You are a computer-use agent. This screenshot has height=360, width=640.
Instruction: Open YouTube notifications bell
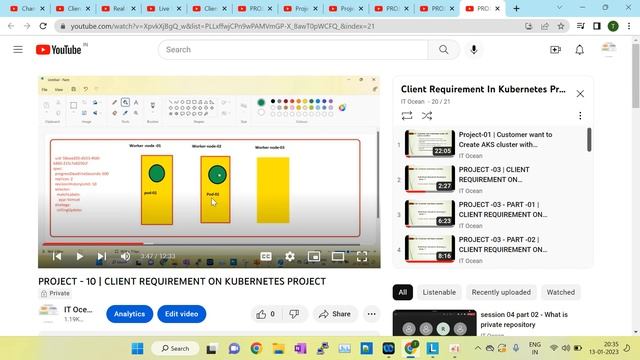pos(580,50)
